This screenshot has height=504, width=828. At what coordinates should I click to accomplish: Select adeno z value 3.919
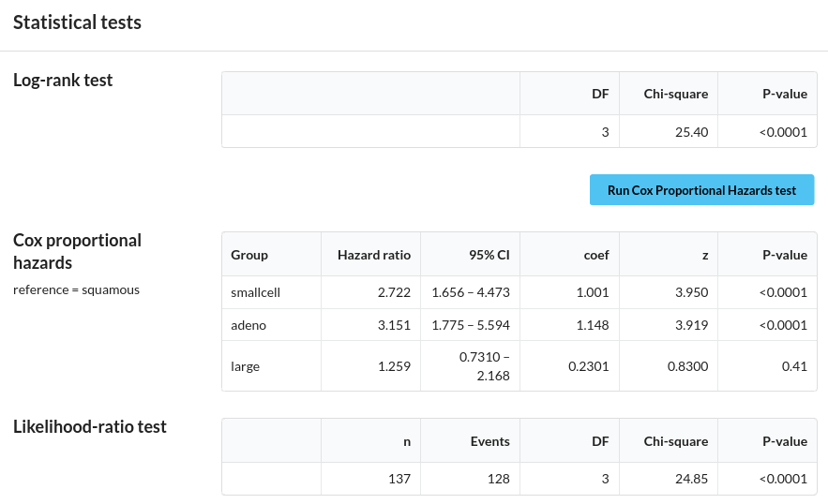click(x=692, y=325)
